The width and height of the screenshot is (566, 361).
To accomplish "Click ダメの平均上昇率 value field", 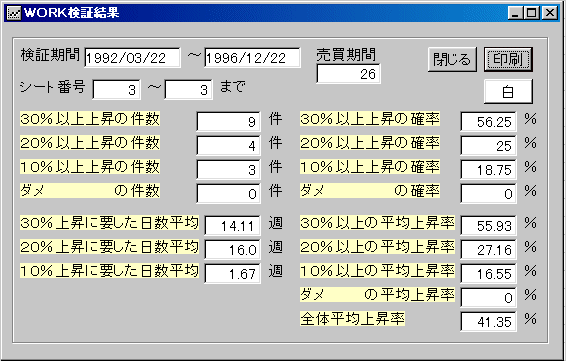I will pos(488,297).
